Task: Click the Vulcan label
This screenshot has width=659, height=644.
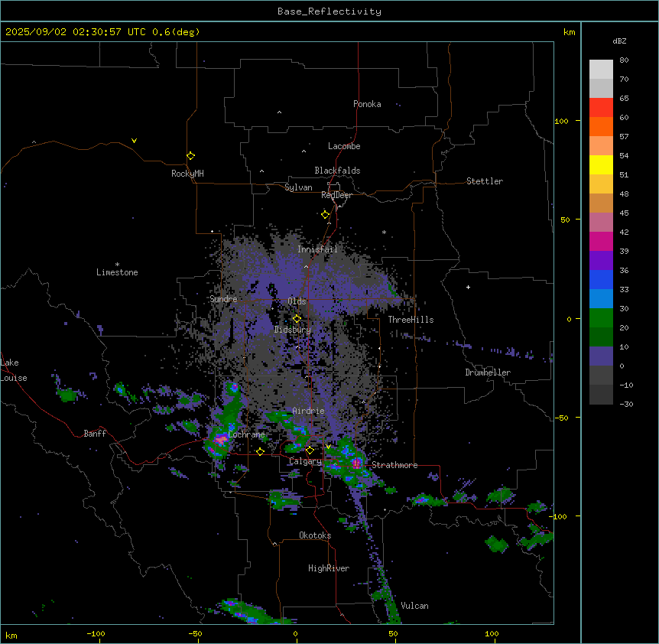Action: 415,606
